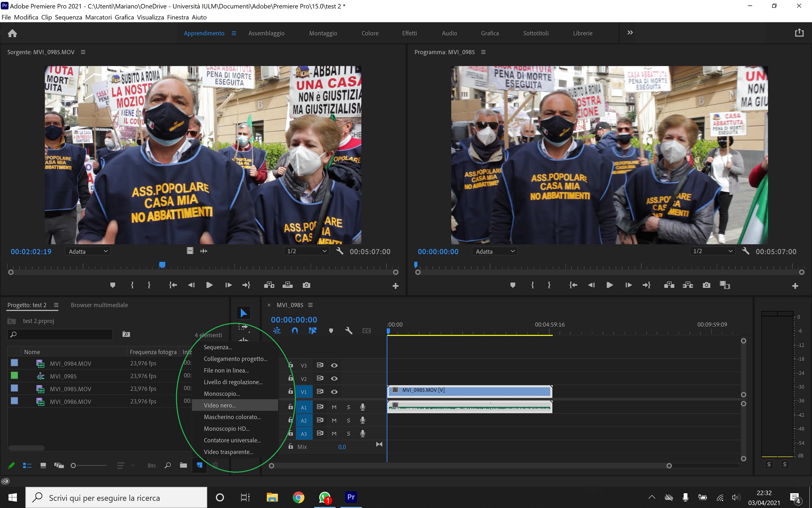Create new bin folder icon
This screenshot has height=508, width=812.
click(x=183, y=465)
